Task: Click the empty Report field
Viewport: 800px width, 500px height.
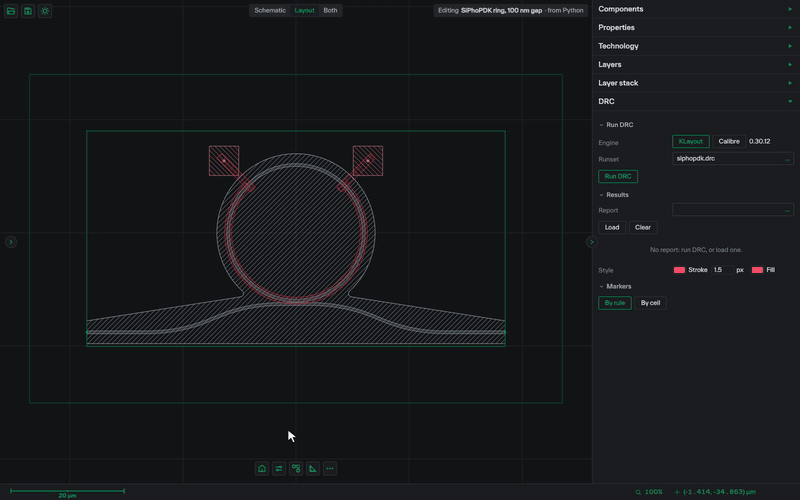Action: coord(733,210)
